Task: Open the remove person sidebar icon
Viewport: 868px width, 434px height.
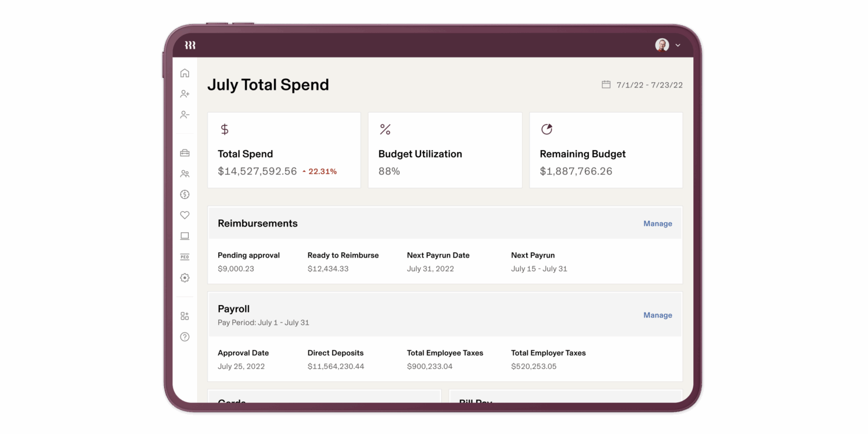Action: point(185,115)
